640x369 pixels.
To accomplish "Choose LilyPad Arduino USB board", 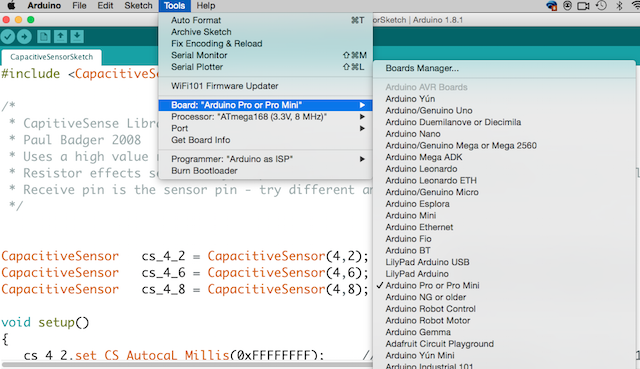I will 504,262.
